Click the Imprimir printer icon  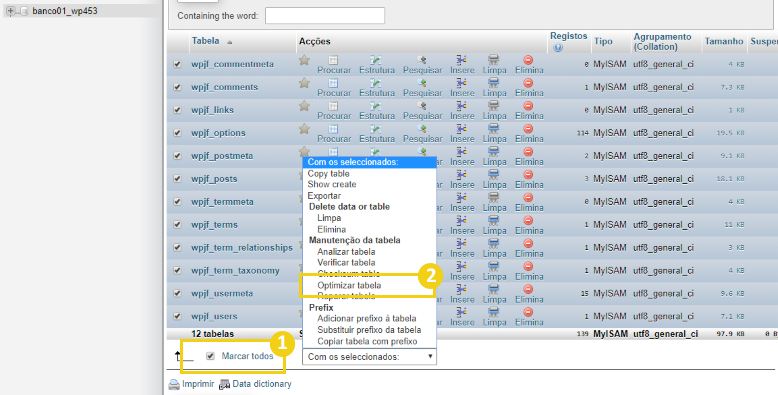click(x=174, y=385)
